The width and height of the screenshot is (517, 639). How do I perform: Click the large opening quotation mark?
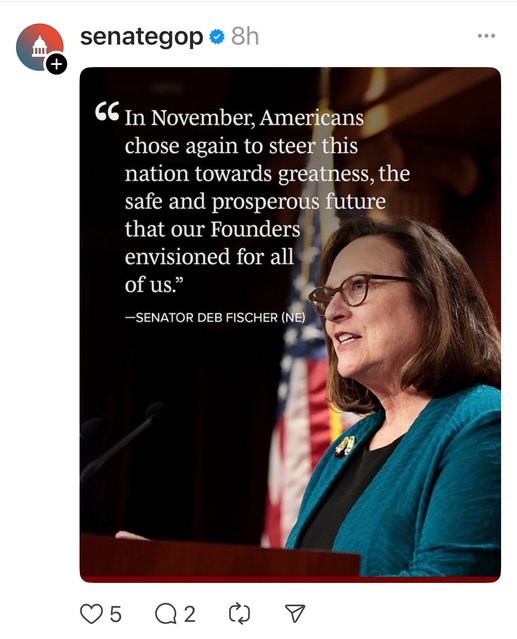pyautogui.click(x=107, y=111)
